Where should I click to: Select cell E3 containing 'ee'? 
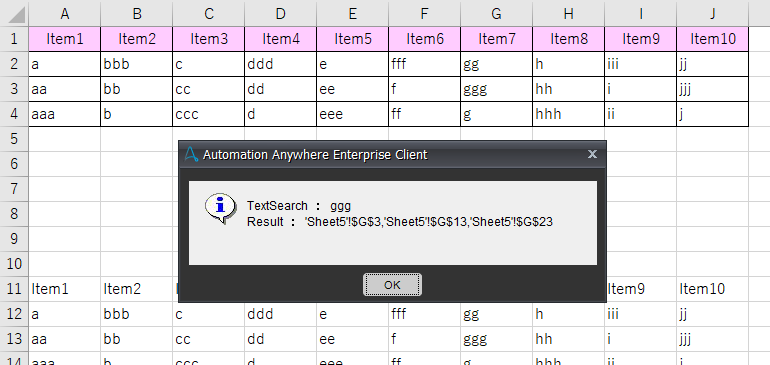353,89
